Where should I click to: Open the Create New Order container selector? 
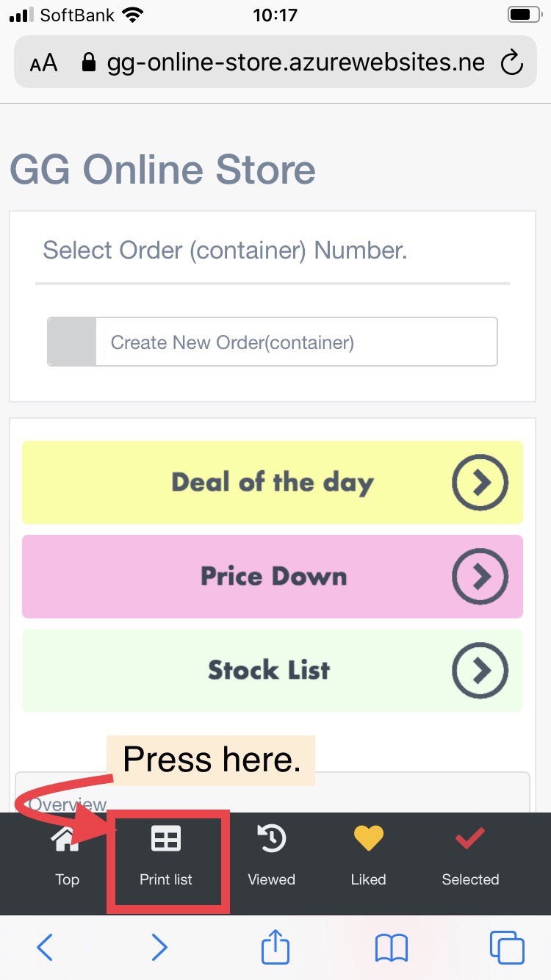(272, 342)
